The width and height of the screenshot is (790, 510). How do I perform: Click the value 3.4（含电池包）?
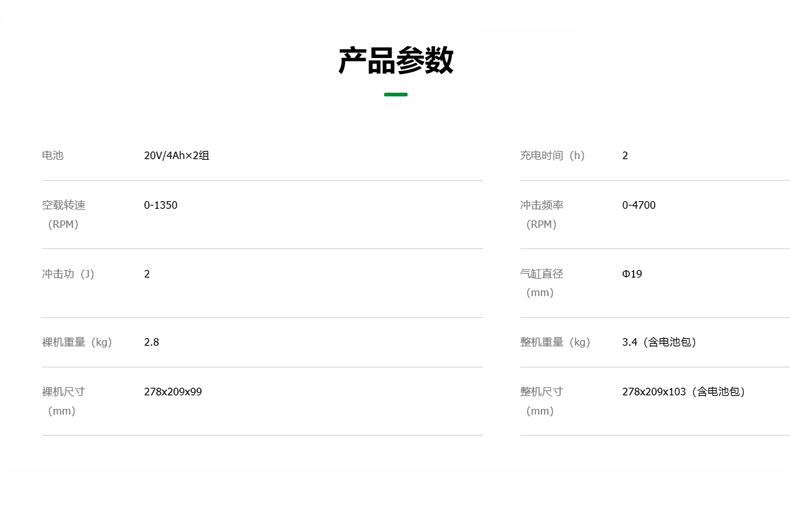[x=662, y=342]
